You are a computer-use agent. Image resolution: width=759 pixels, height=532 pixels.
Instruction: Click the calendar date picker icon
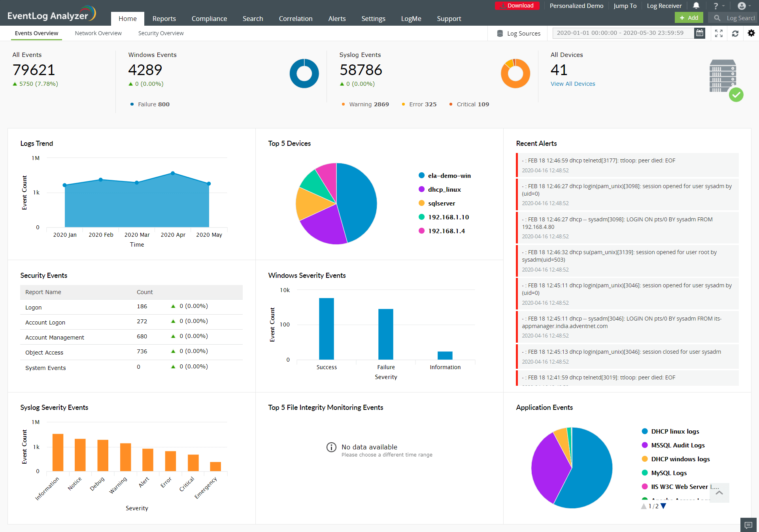[x=699, y=33]
